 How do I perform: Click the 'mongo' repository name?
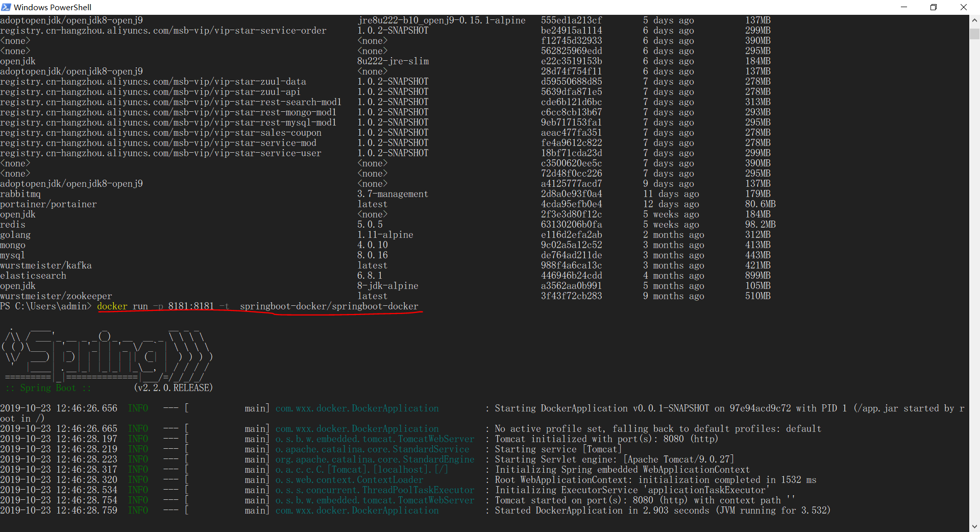[13, 245]
